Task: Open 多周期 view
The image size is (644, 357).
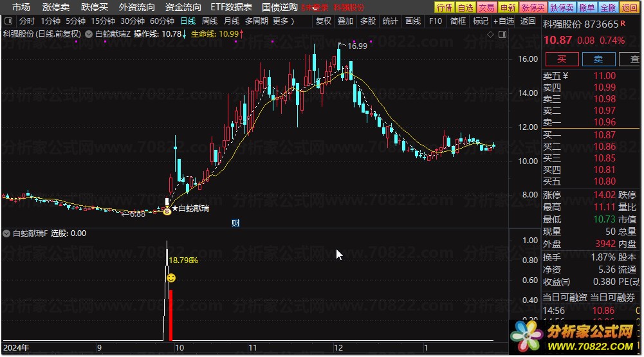Action: pyautogui.click(x=257, y=21)
